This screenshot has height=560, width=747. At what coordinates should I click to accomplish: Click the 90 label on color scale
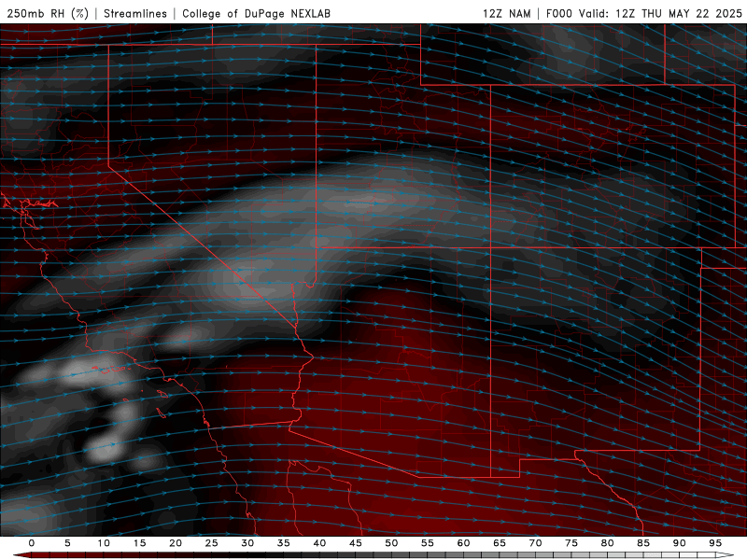[x=679, y=543]
